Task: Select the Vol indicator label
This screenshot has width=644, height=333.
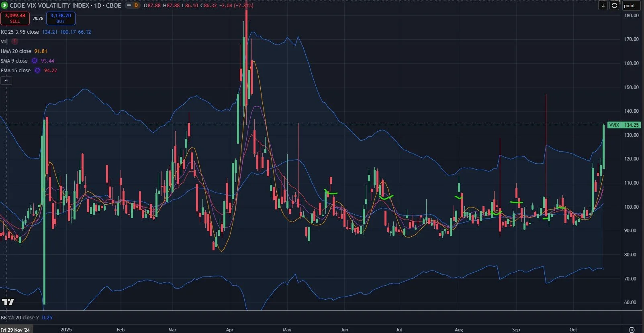Action: coord(4,41)
